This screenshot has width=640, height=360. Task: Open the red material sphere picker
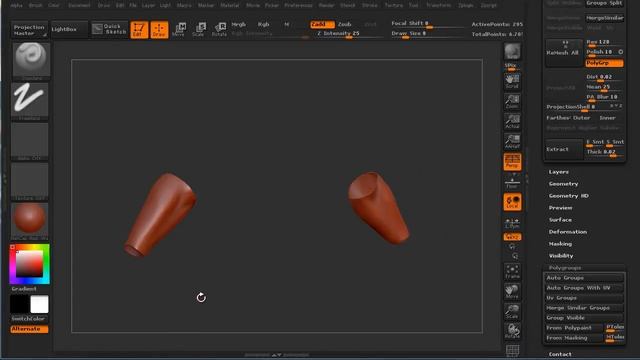(30, 221)
